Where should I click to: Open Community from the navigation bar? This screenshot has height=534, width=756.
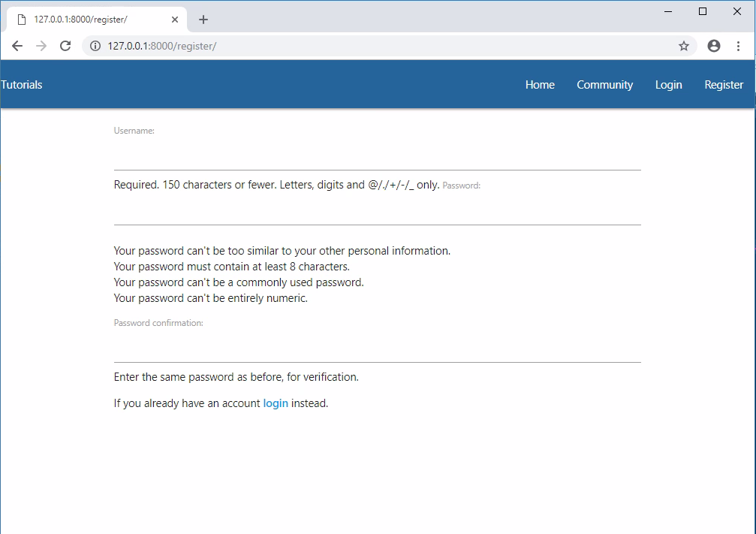[604, 85]
